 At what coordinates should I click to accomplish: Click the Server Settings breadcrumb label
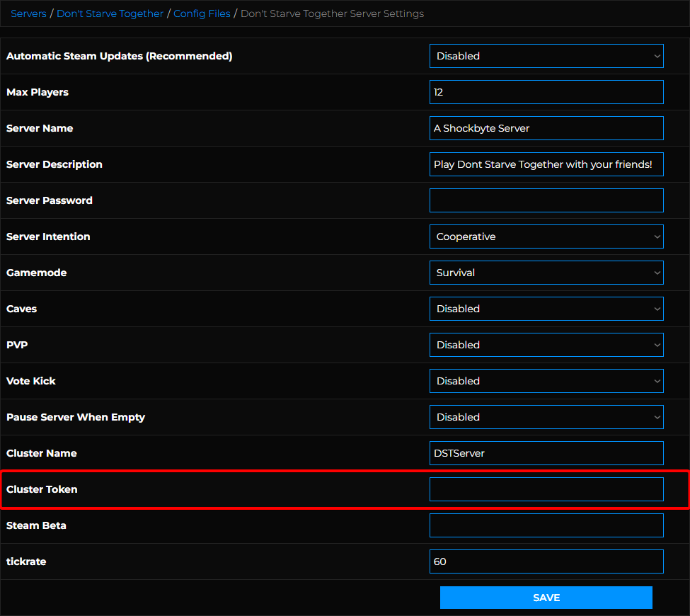(x=332, y=13)
